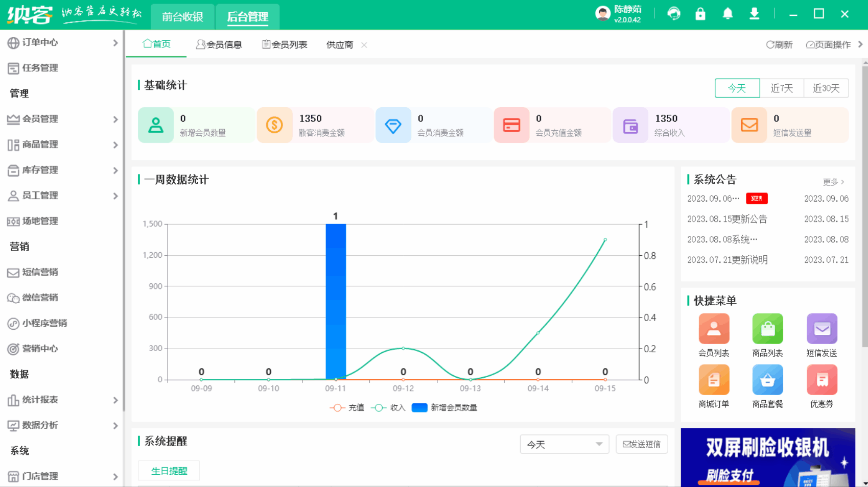This screenshot has height=487, width=868.
Task: Click the 刷新 refresh link
Action: tap(779, 44)
